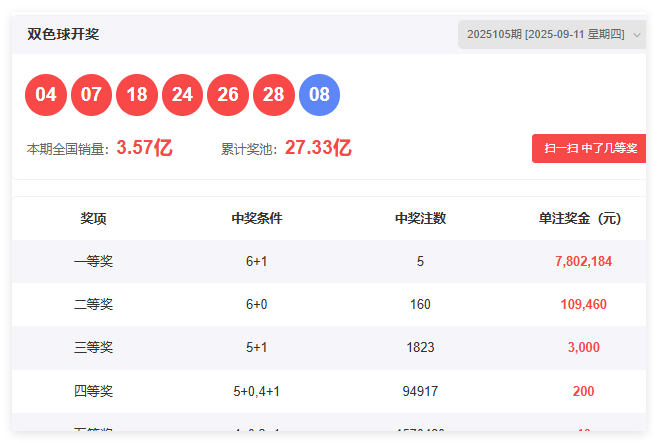The image size is (658, 443).
Task: Click the 双色球开奖 title
Action: point(63,34)
